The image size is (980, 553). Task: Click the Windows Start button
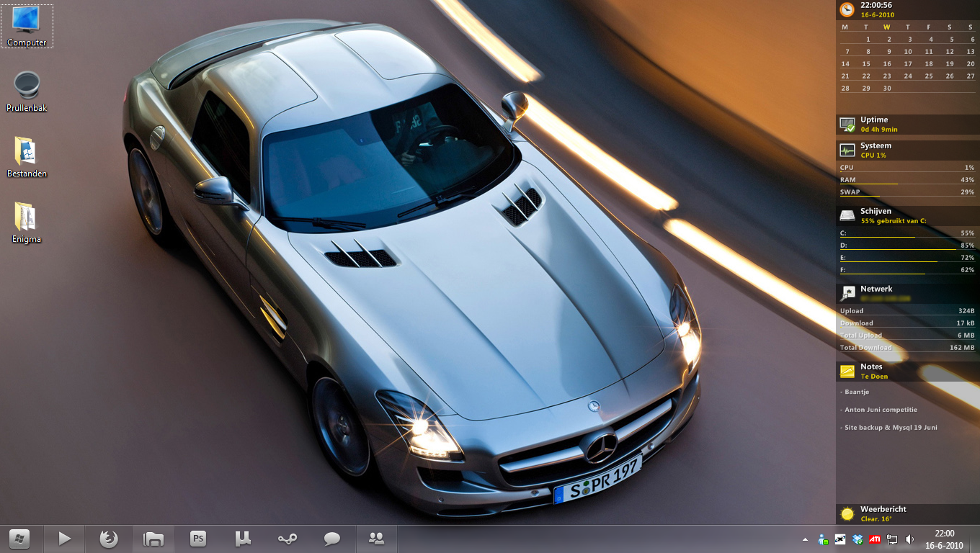[19, 539]
